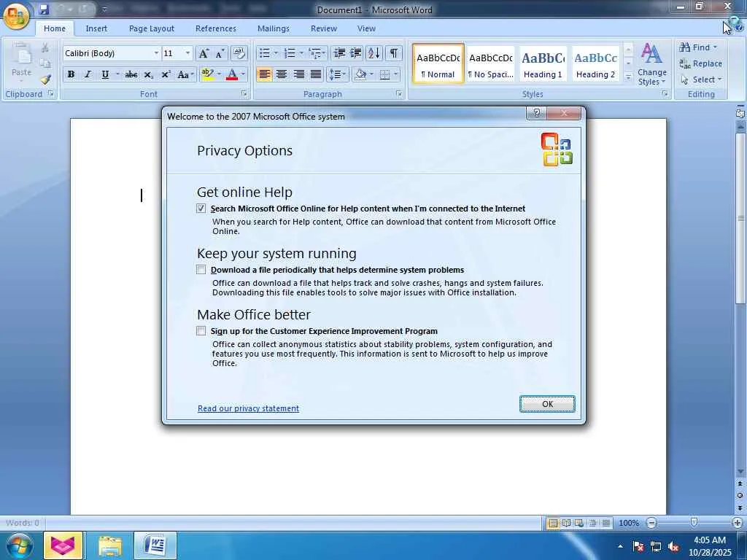
Task: Open the Calibri (Body) font name dropdown
Action: (156, 53)
